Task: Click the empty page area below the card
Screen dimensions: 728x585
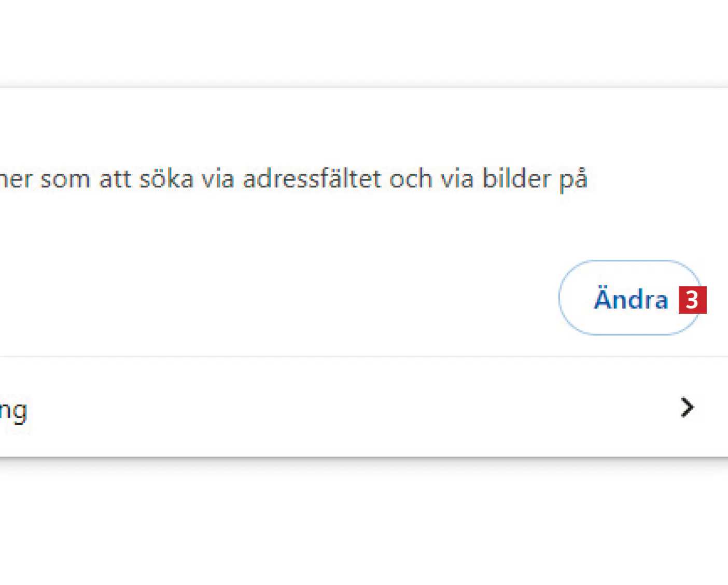Action: (363, 524)
